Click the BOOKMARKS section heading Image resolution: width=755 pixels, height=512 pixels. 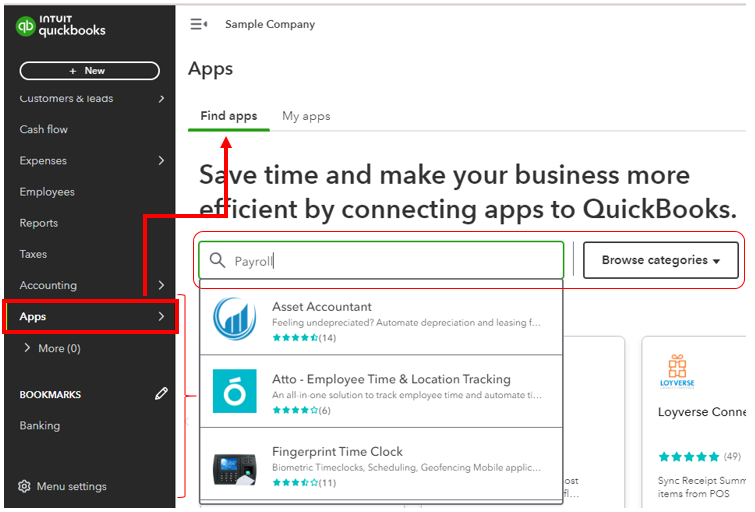(x=50, y=394)
